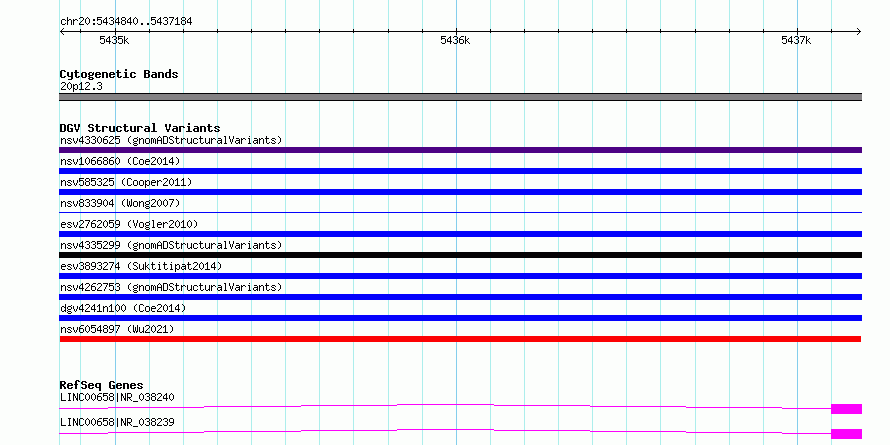
Task: Click the blue bar under nsv585325
Action: [x=460, y=192]
